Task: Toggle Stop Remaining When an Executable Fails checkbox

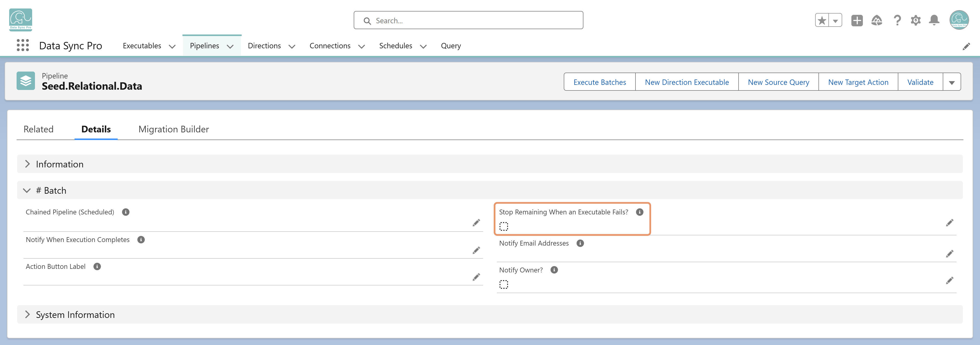Action: 504,227
